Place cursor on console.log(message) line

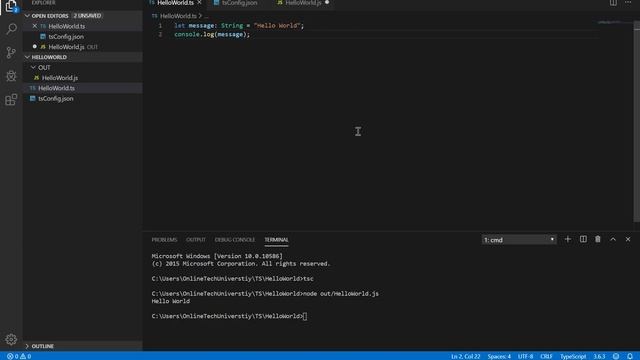pyautogui.click(x=212, y=35)
